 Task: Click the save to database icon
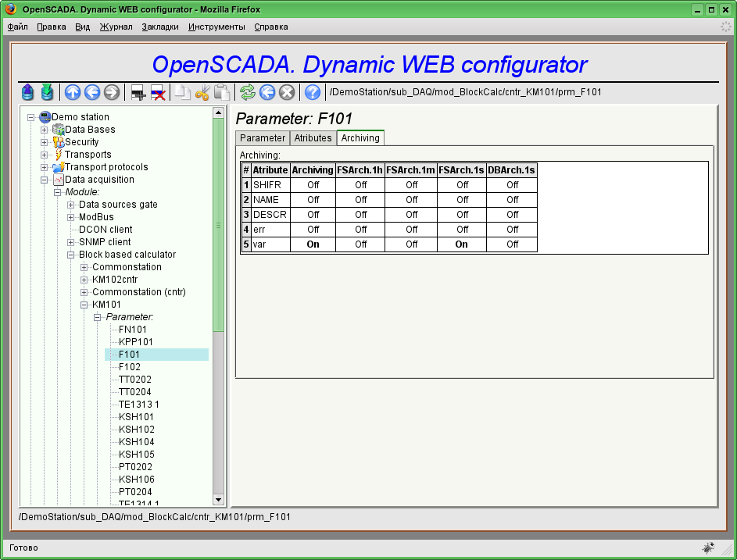(47, 92)
